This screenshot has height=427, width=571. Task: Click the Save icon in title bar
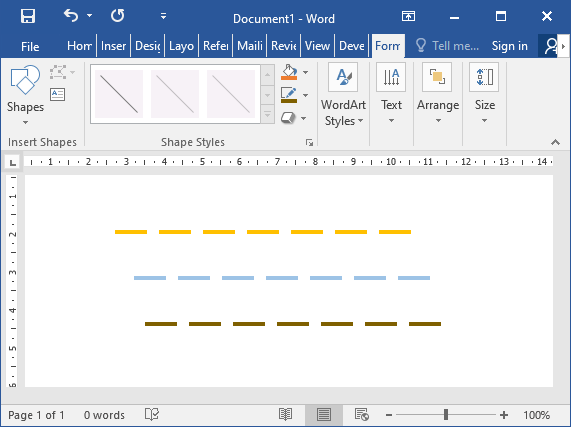click(x=28, y=16)
